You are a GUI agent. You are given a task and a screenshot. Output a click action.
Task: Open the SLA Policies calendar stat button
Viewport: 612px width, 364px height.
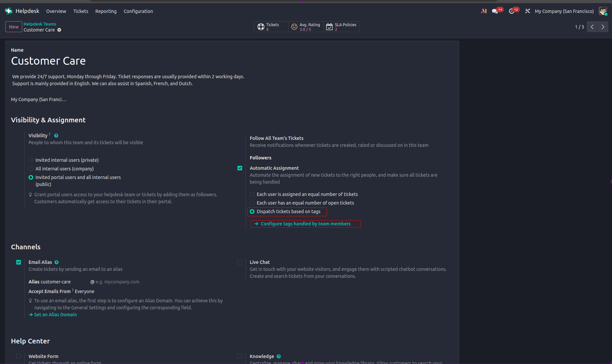pyautogui.click(x=341, y=27)
